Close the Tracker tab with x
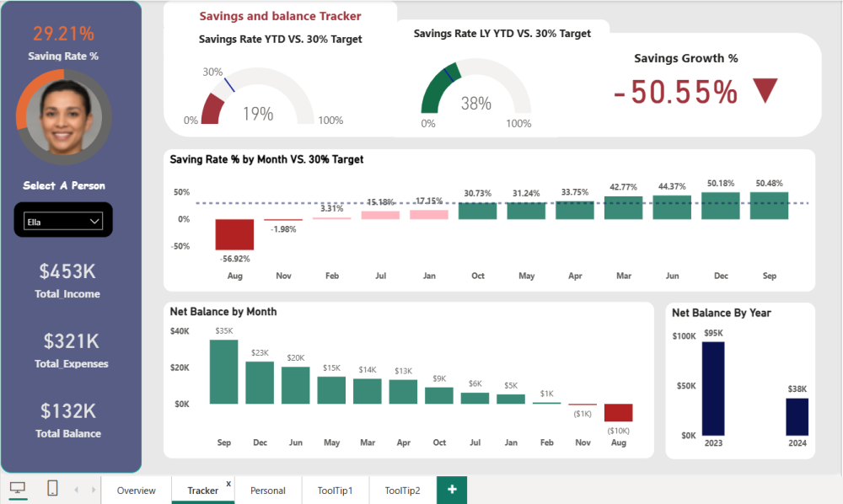Image resolution: width=843 pixels, height=504 pixels. 228,484
